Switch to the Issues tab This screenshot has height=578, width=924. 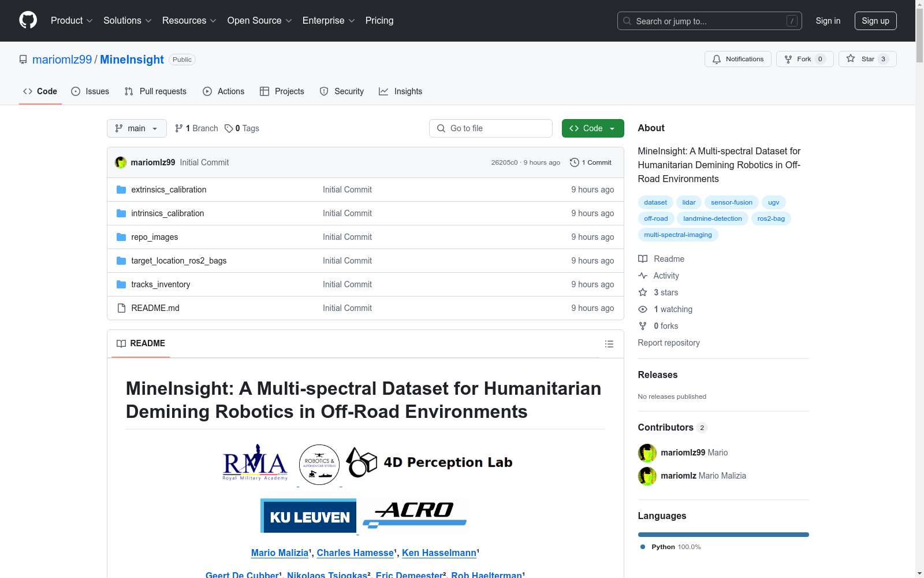[x=90, y=91]
